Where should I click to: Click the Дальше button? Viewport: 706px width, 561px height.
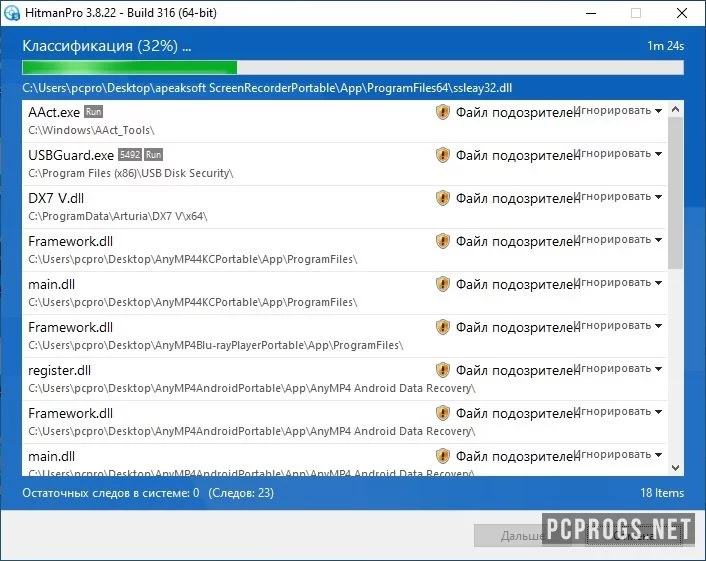pyautogui.click(x=522, y=536)
